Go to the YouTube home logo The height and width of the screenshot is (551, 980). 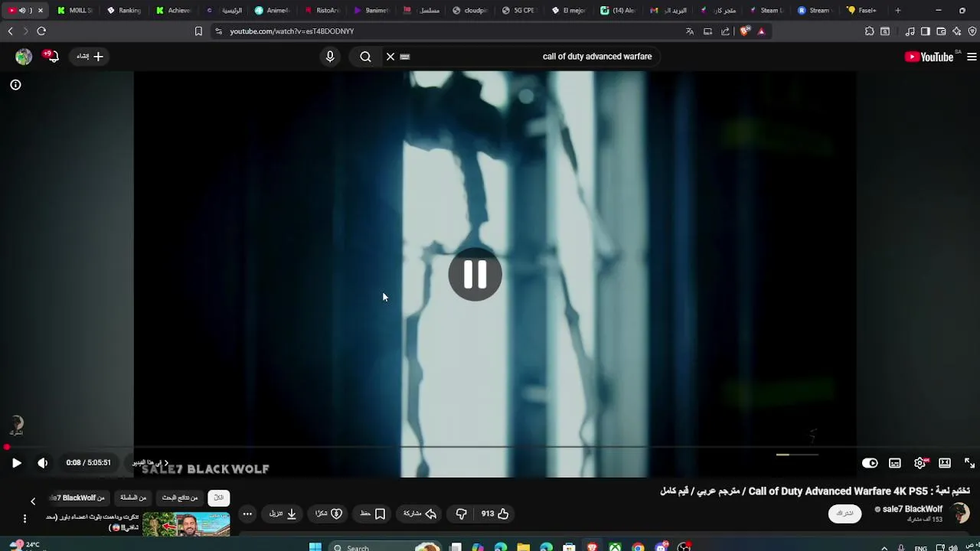click(929, 57)
